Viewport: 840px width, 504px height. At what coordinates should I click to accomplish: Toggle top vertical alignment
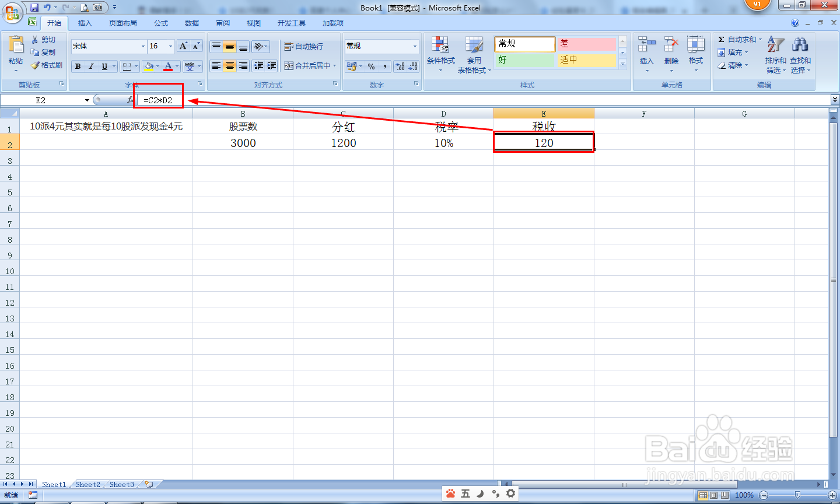click(x=216, y=46)
